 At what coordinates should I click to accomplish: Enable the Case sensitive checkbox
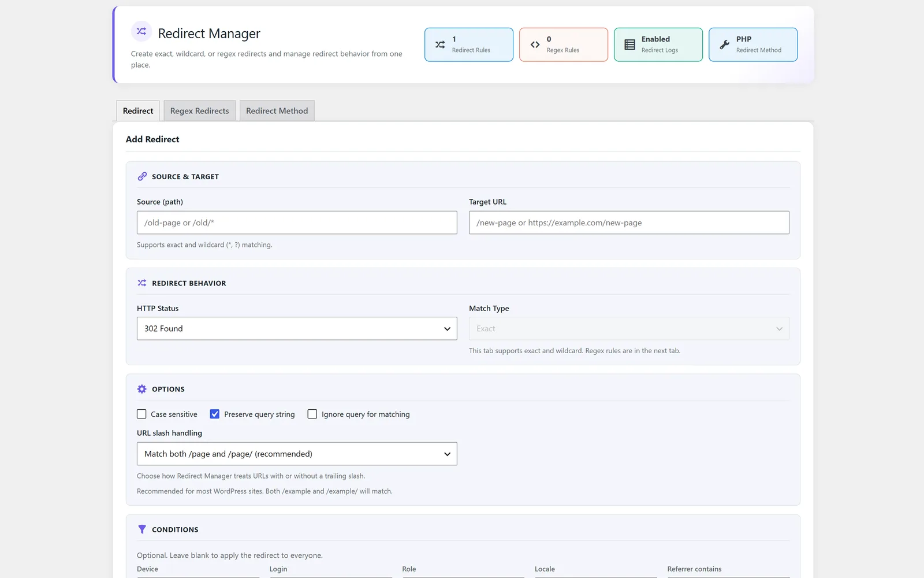pyautogui.click(x=141, y=414)
